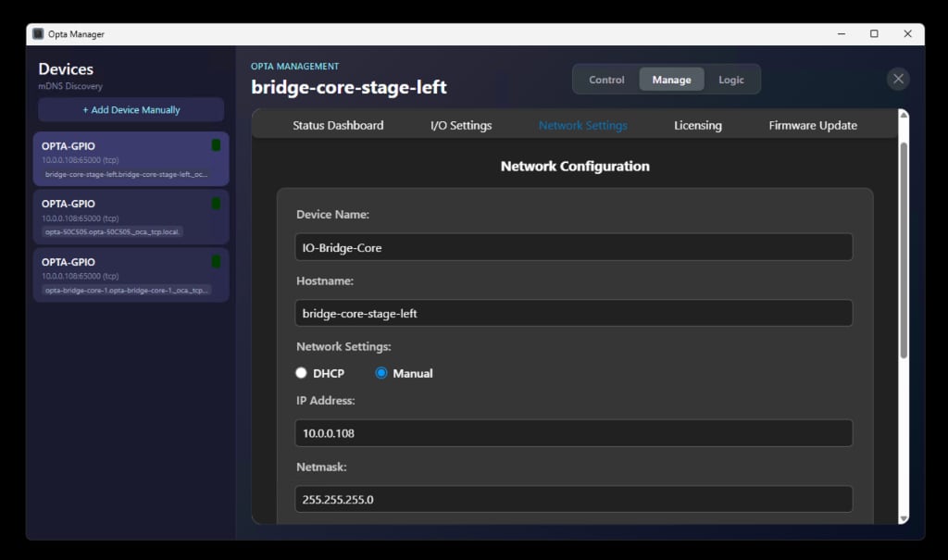Open the Firmware Update tab
This screenshot has width=948, height=560.
pos(813,125)
